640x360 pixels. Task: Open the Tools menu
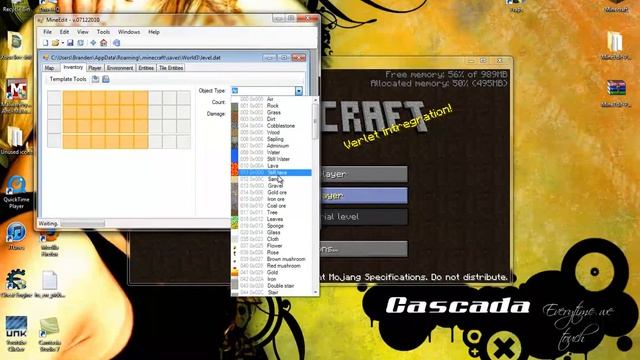point(103,32)
